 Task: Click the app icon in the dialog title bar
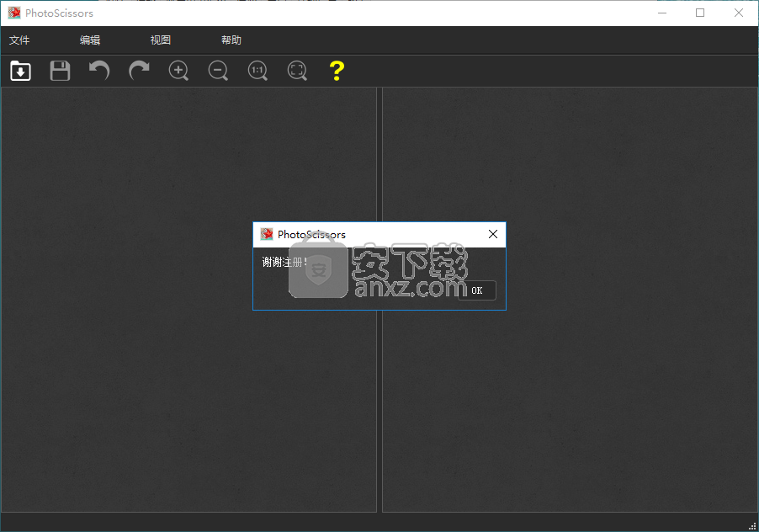coord(267,234)
